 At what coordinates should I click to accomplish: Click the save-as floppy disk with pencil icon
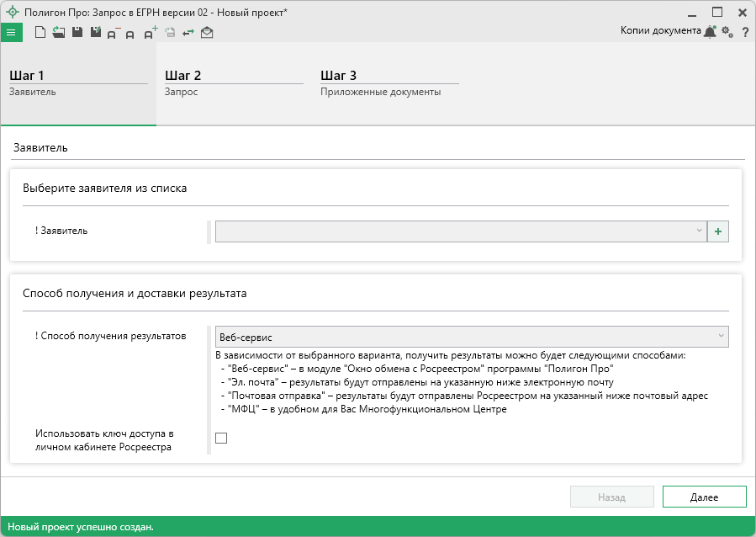pos(95,33)
